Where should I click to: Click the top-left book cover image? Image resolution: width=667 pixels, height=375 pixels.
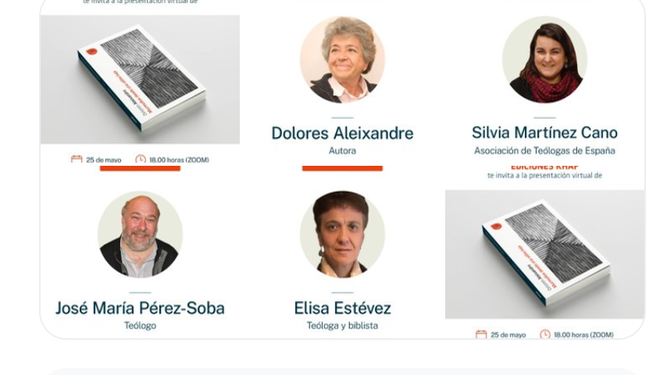coord(140,80)
